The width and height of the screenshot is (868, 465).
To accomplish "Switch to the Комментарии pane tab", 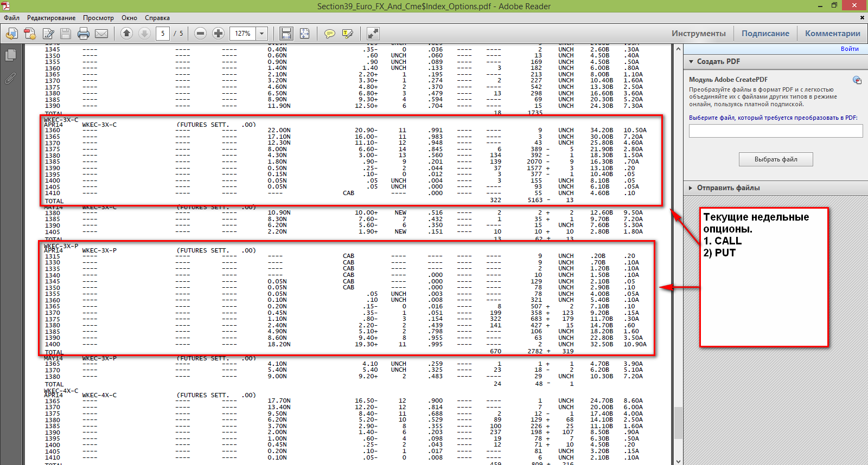I will coord(833,34).
